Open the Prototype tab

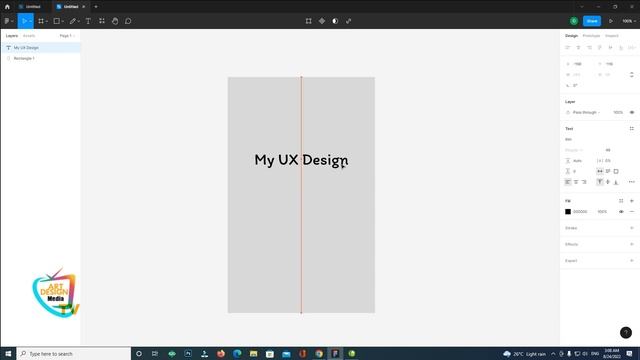591,36
